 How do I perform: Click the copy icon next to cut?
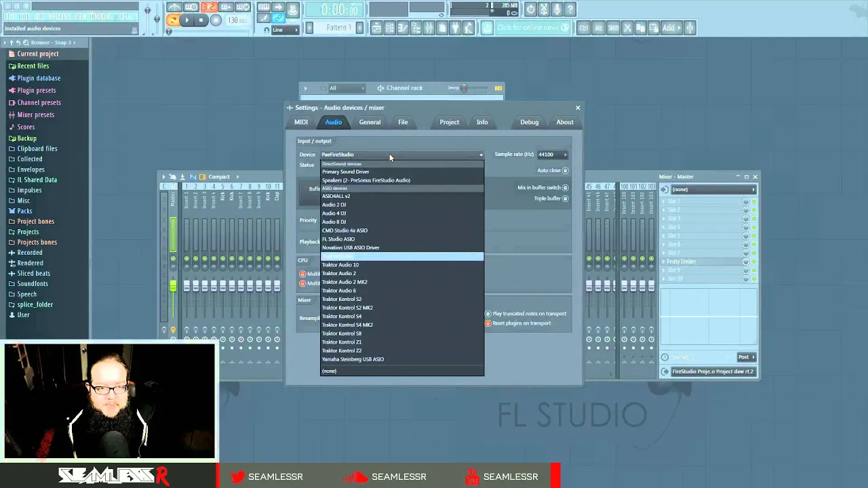coord(641,28)
